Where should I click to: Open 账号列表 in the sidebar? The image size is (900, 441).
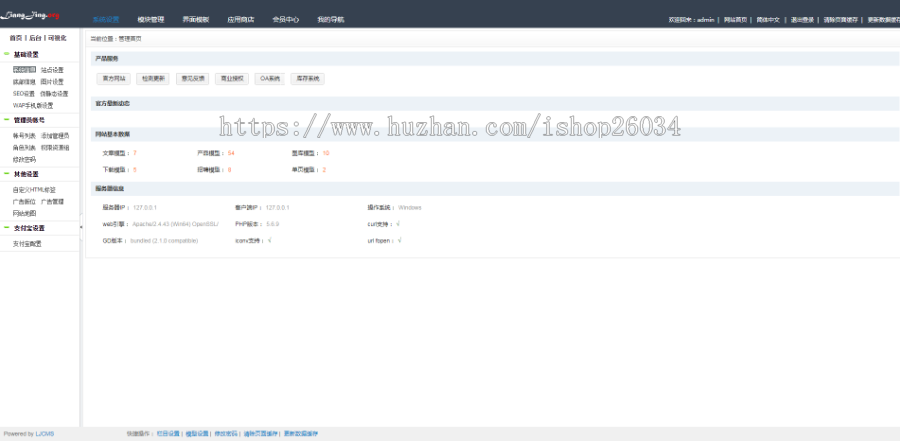[24, 135]
